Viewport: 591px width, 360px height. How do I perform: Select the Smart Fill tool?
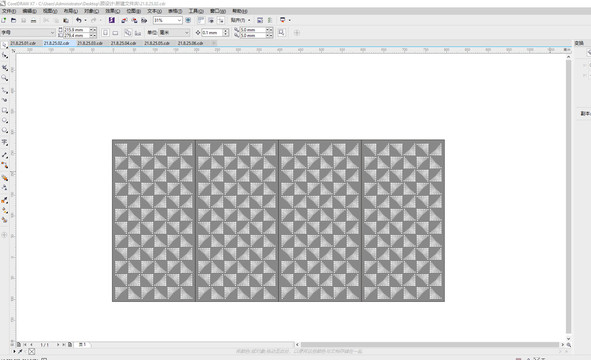pyautogui.click(x=5, y=220)
